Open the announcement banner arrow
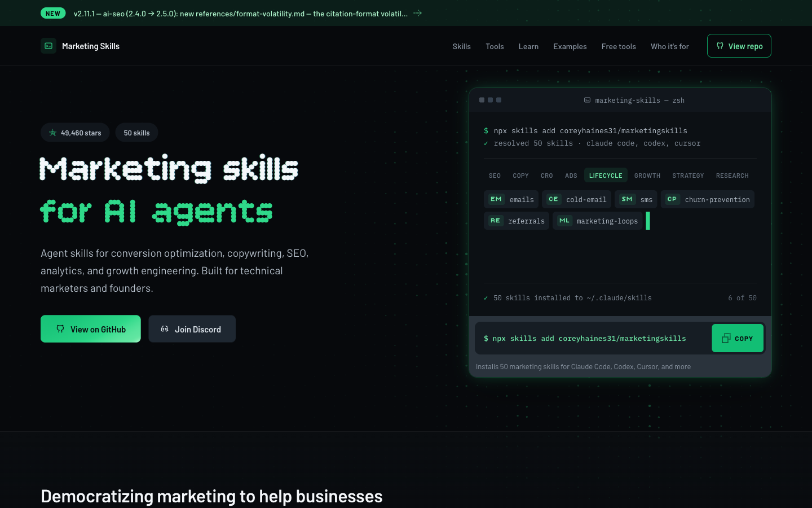Viewport: 812px width, 508px height. coord(417,13)
